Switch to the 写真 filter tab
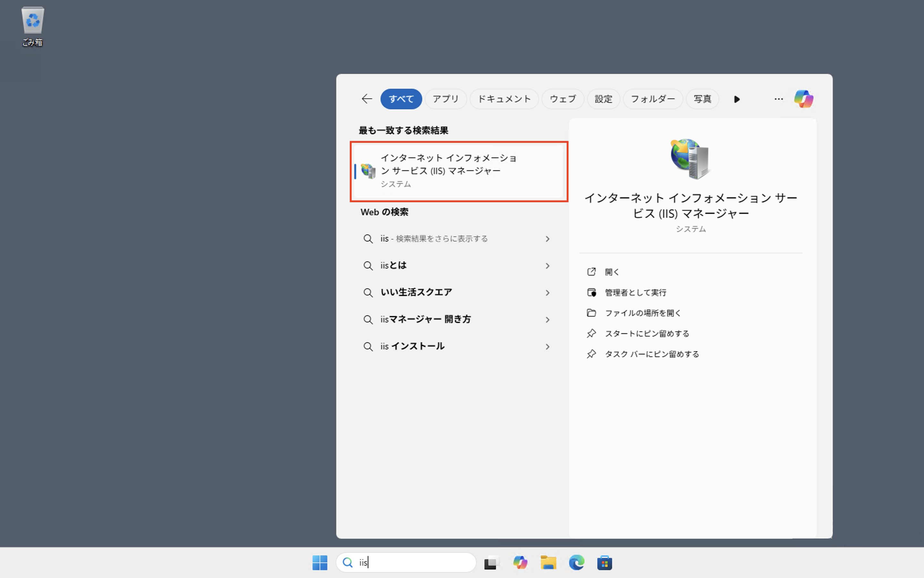Screen dimensions: 924x578 [703, 99]
